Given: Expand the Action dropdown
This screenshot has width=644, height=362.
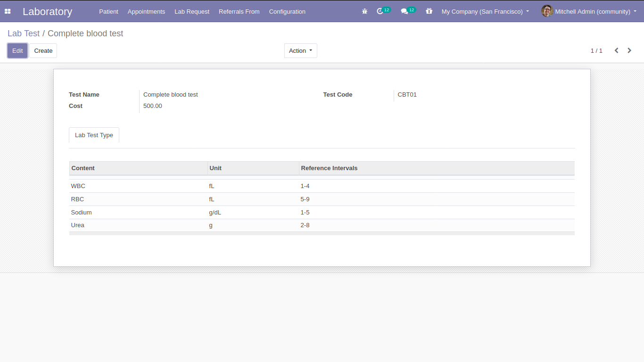Looking at the screenshot, I should [300, 50].
